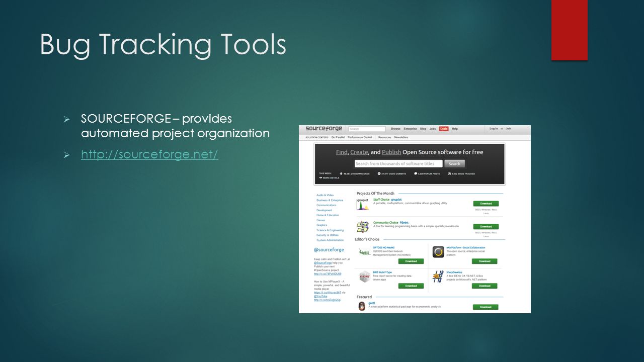The width and height of the screenshot is (644, 362).
Task: Open the System Administration category
Action: [330, 240]
